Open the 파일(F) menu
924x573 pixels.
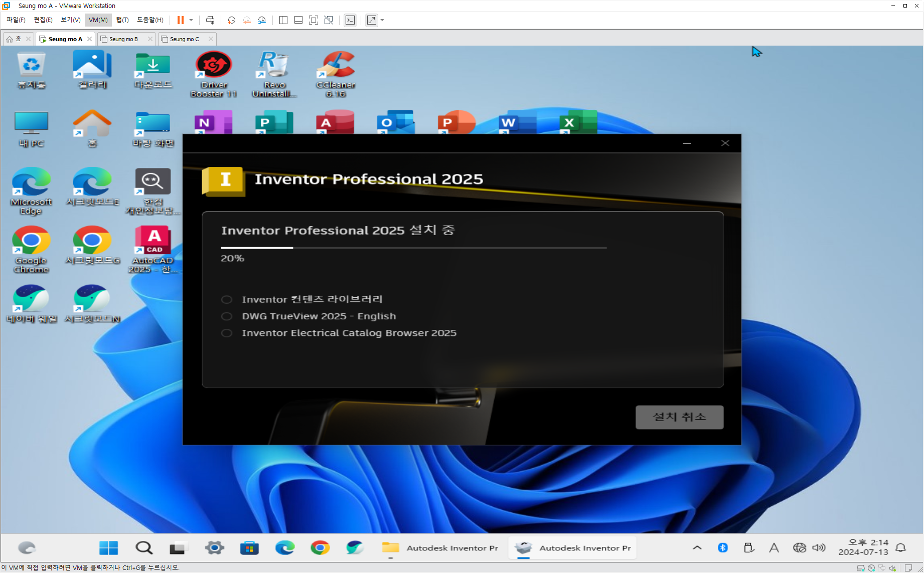[x=16, y=20]
